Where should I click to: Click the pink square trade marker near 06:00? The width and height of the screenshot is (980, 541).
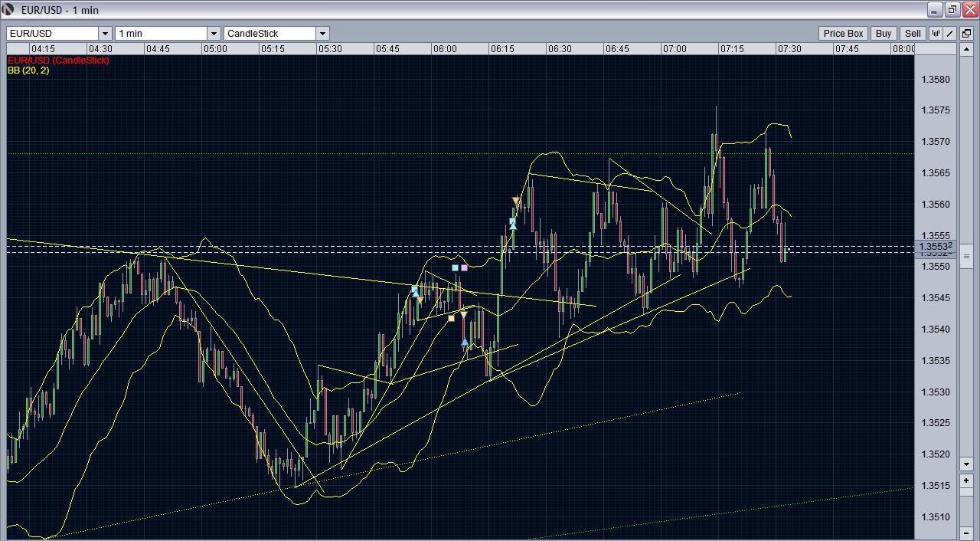tap(464, 267)
